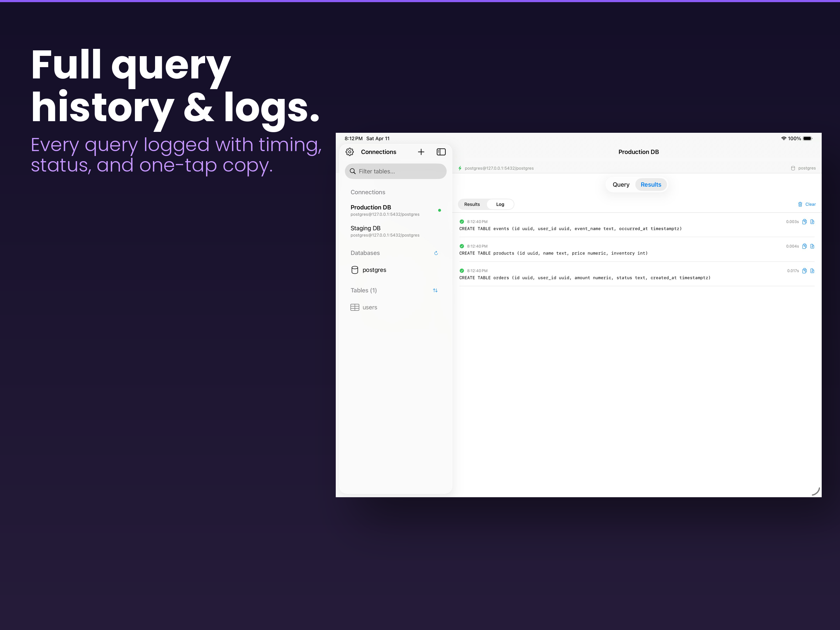Copy the events CREATE TABLE query
This screenshot has height=630, width=840.
pyautogui.click(x=804, y=222)
